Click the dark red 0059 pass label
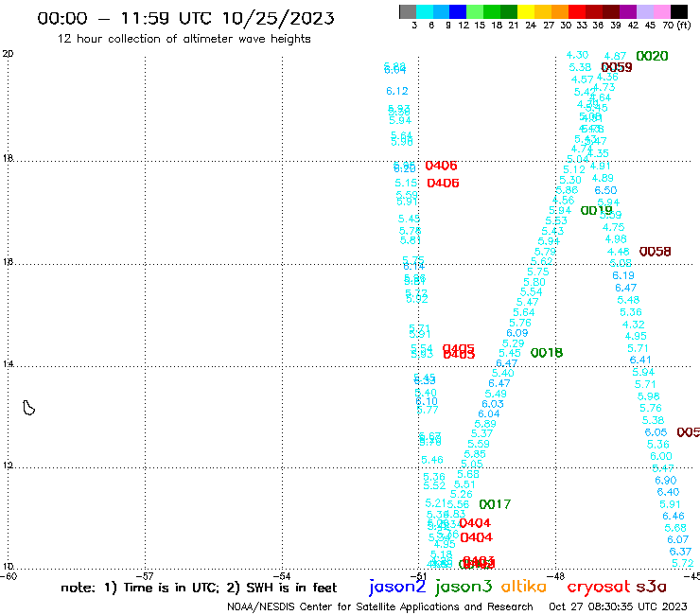 pyautogui.click(x=617, y=67)
